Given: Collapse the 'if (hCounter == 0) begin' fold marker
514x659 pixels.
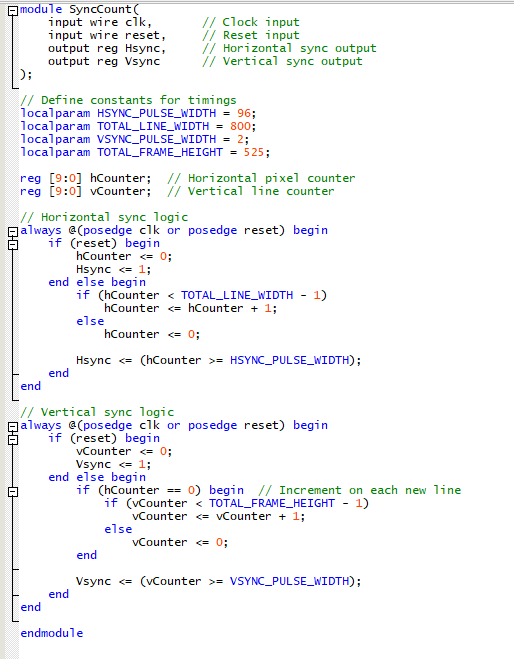Looking at the screenshot, I should coord(13,491).
